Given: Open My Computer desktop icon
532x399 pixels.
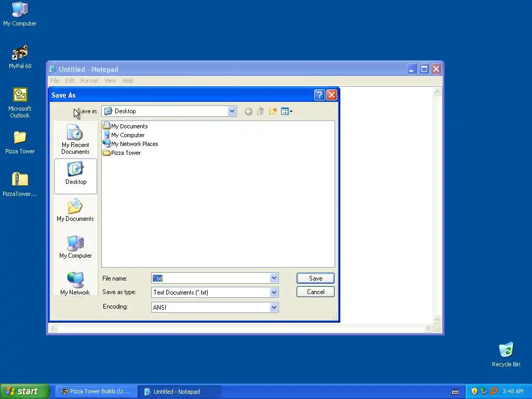Looking at the screenshot, I should click(20, 14).
